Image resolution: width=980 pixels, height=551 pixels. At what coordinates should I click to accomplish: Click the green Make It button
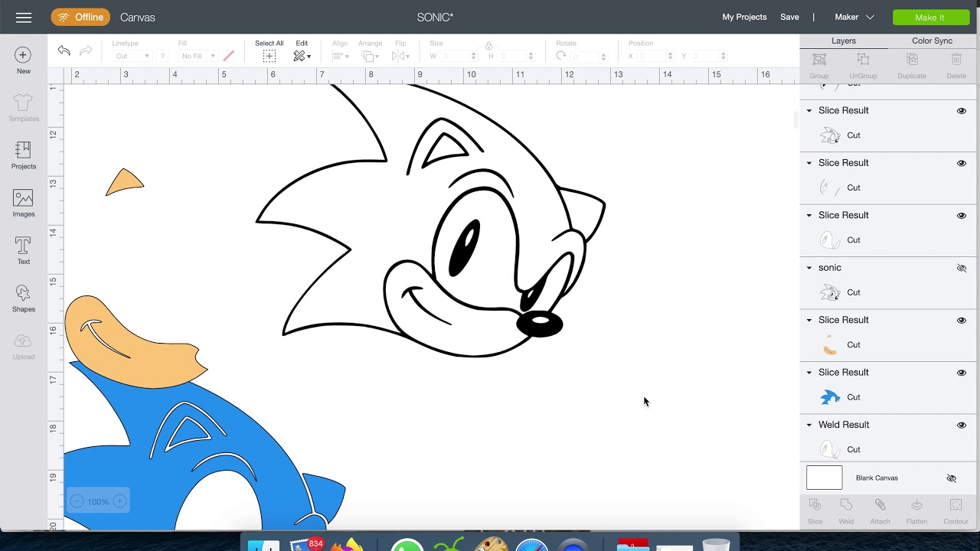point(930,17)
